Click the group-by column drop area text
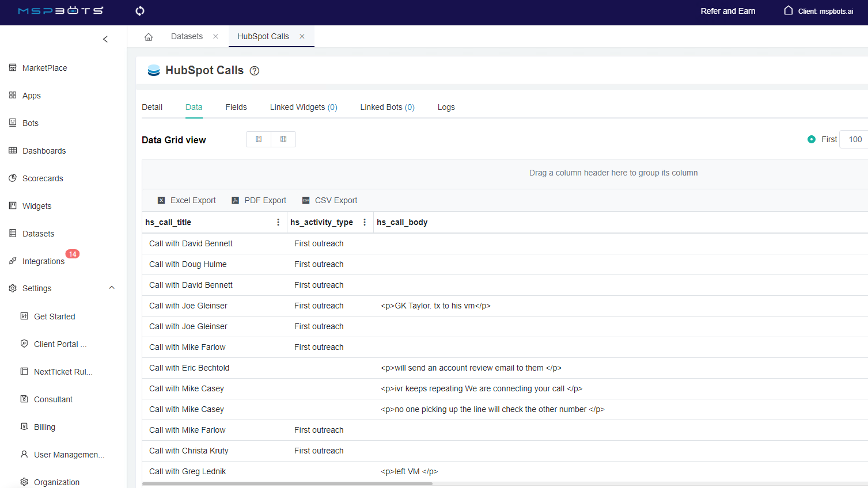This screenshot has height=488, width=868. [613, 173]
